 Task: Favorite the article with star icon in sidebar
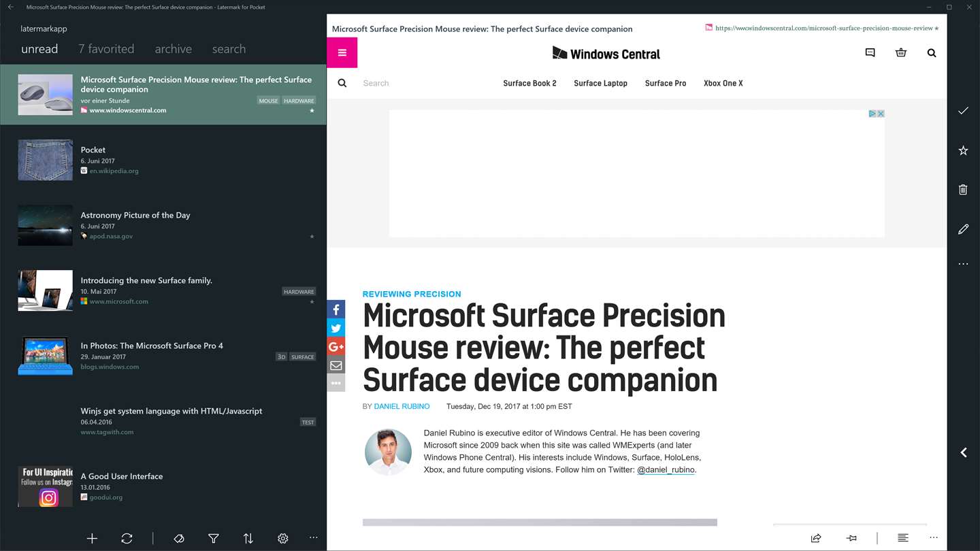pyautogui.click(x=963, y=150)
